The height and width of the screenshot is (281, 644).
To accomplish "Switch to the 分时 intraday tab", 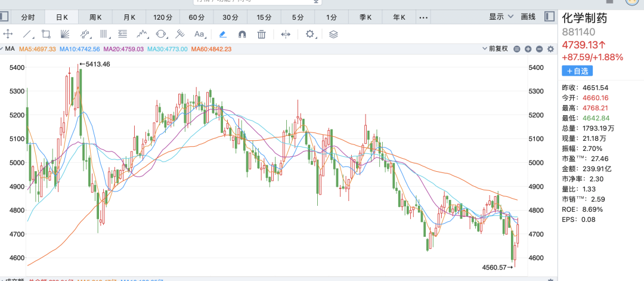I will pyautogui.click(x=28, y=17).
